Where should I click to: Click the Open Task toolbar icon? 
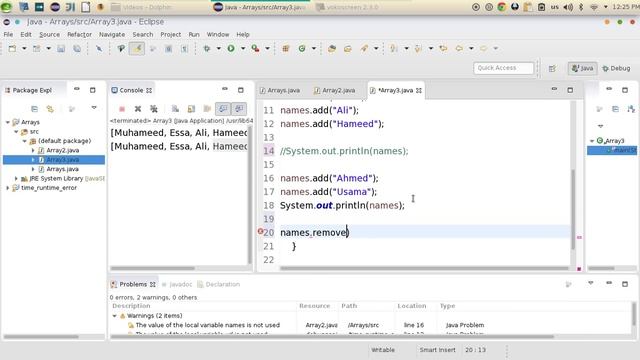tap(348, 49)
